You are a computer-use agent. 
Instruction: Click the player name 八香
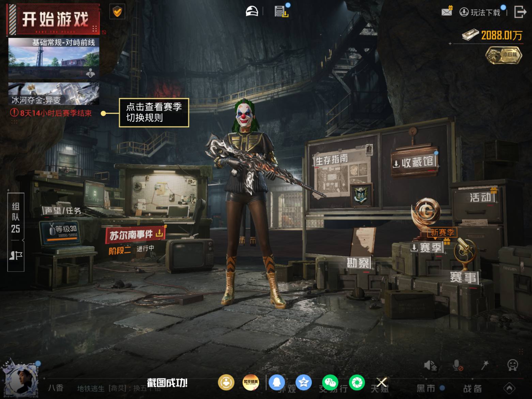click(56, 388)
